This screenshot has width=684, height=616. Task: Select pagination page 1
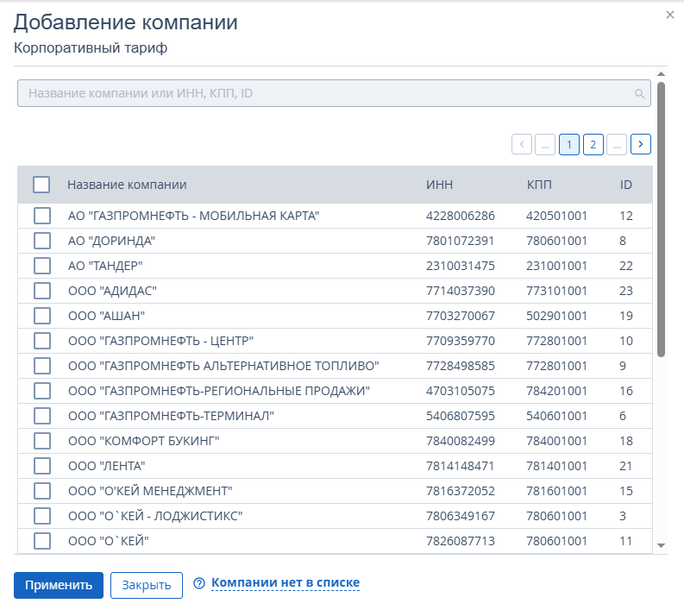click(568, 144)
